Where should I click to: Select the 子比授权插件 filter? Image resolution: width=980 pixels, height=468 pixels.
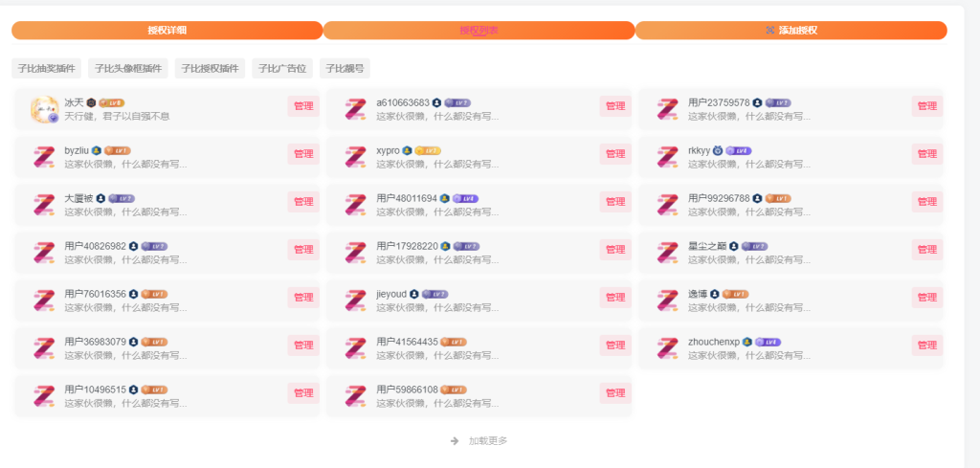[210, 68]
